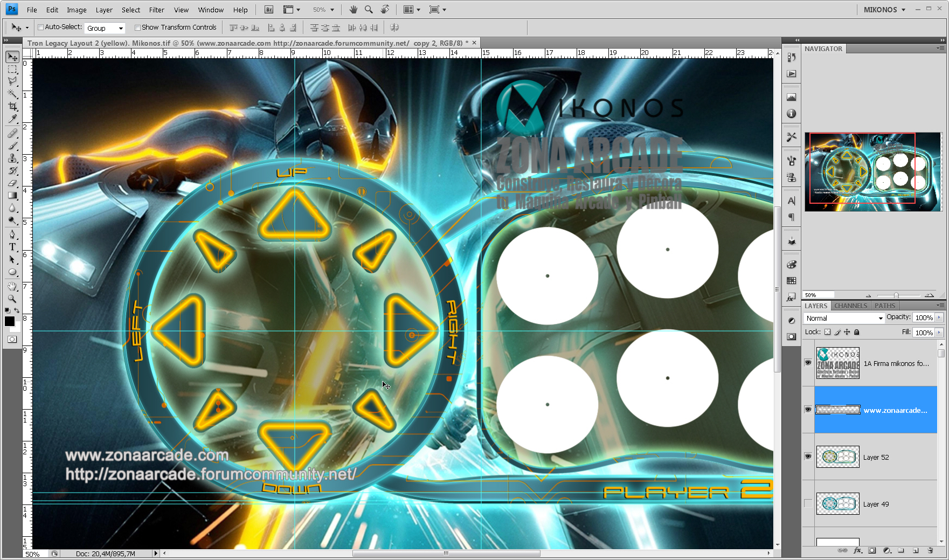The image size is (949, 560).
Task: Select the Polygonal Lasso tool
Action: coord(12,81)
